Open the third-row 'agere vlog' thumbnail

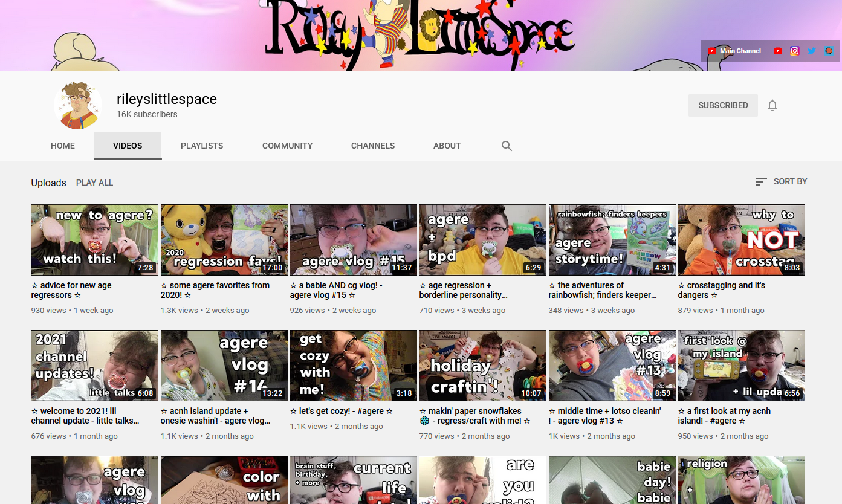point(95,480)
